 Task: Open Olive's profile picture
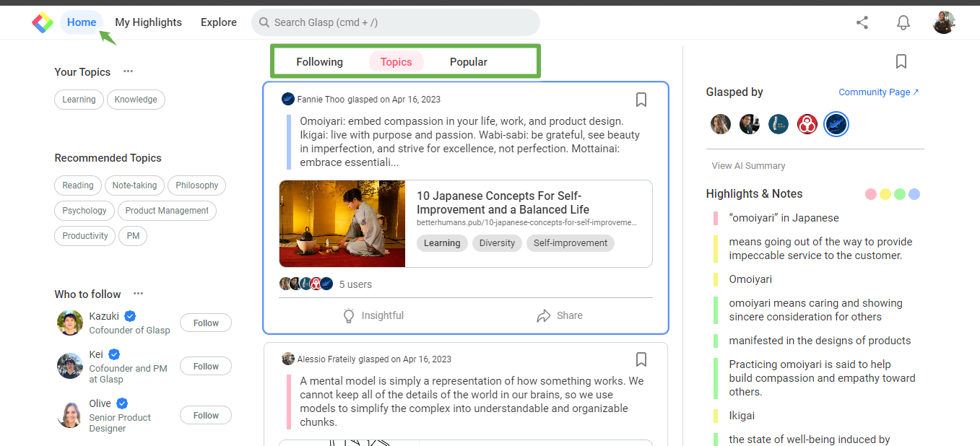(70, 415)
